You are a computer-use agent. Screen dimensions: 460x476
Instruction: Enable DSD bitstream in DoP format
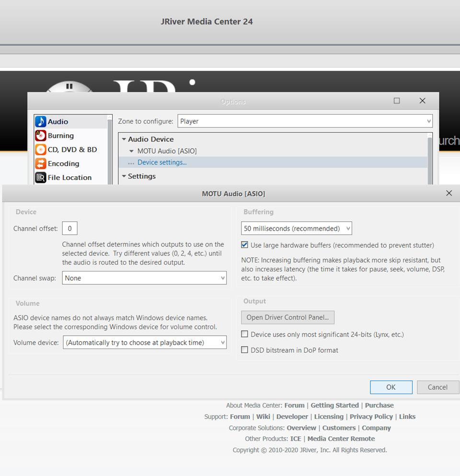(244, 350)
